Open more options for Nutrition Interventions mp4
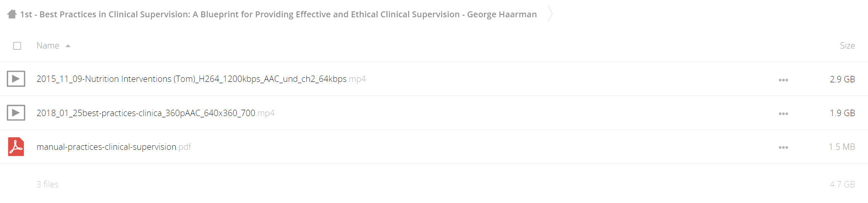This screenshot has width=868, height=203. [783, 80]
